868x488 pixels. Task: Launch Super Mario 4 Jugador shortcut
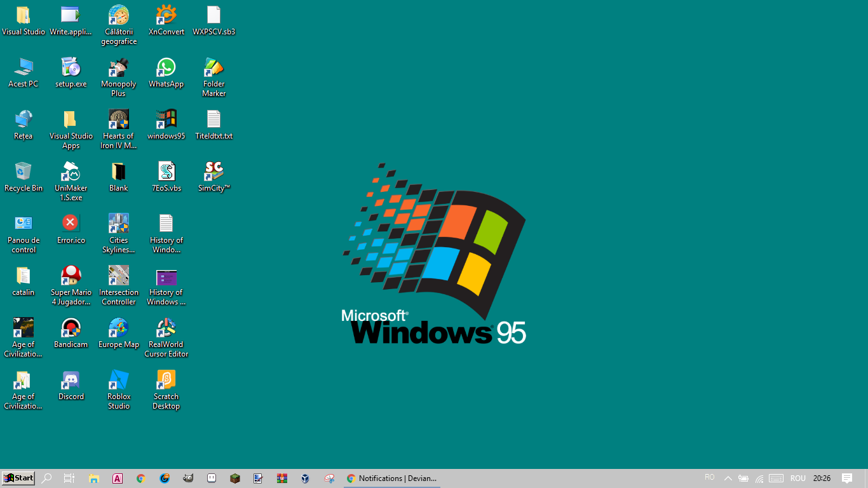pos(71,286)
